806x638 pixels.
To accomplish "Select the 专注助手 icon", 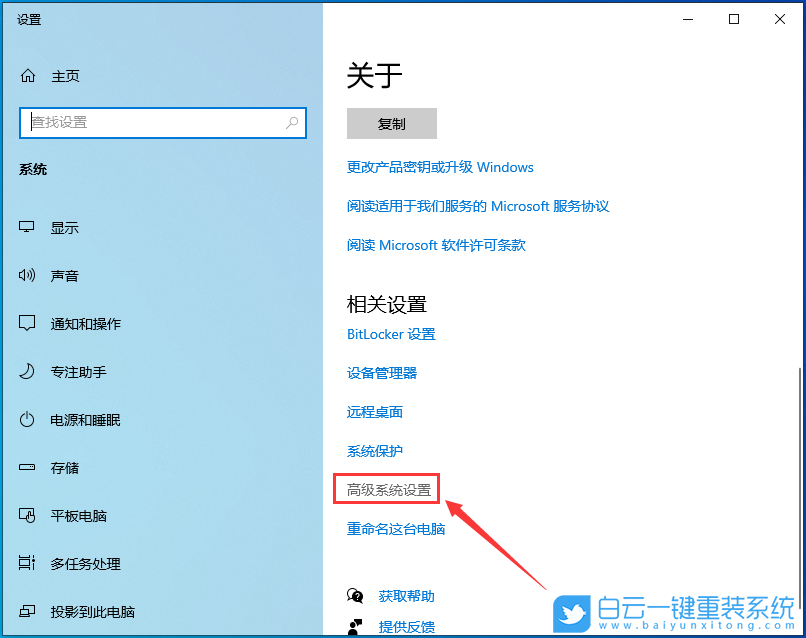I will 29,371.
